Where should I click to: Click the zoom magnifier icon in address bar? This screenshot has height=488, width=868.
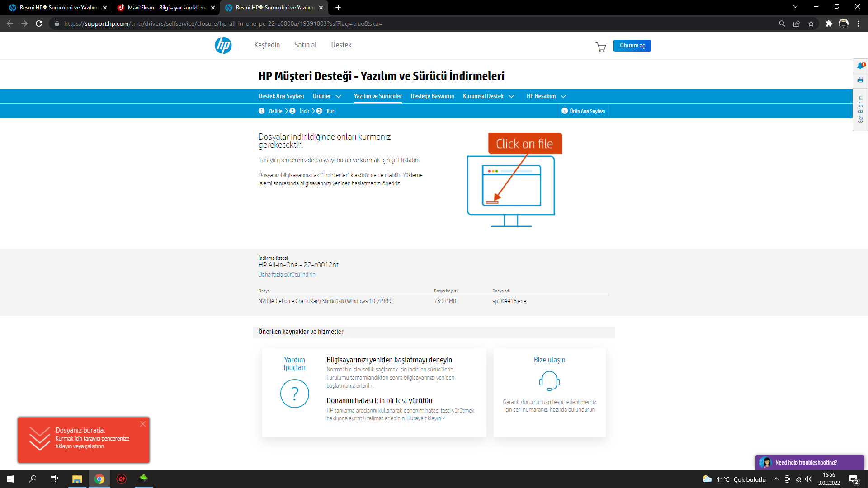(x=782, y=23)
